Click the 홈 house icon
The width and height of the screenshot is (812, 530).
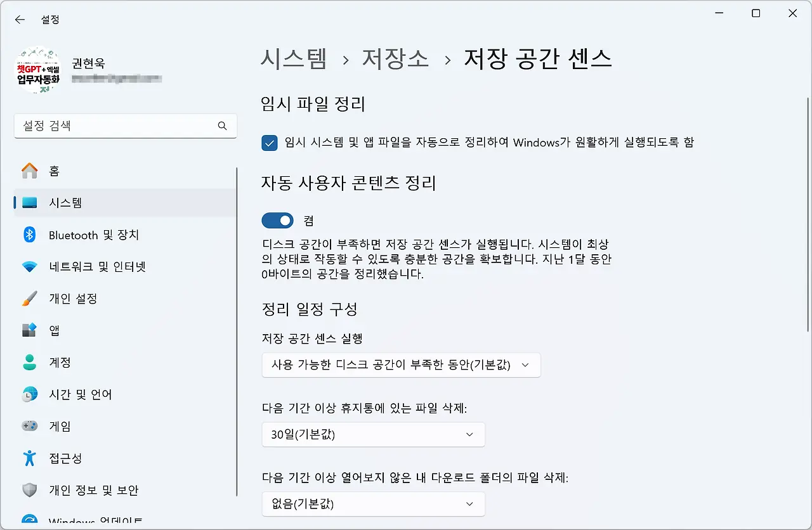click(30, 171)
